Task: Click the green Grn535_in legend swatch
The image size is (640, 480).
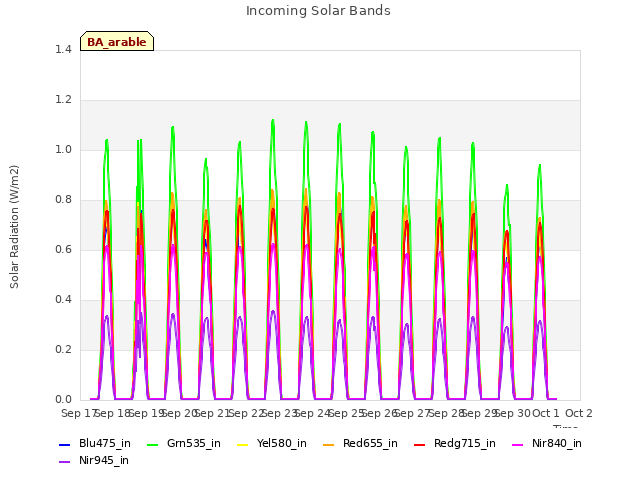Action: 152,444
